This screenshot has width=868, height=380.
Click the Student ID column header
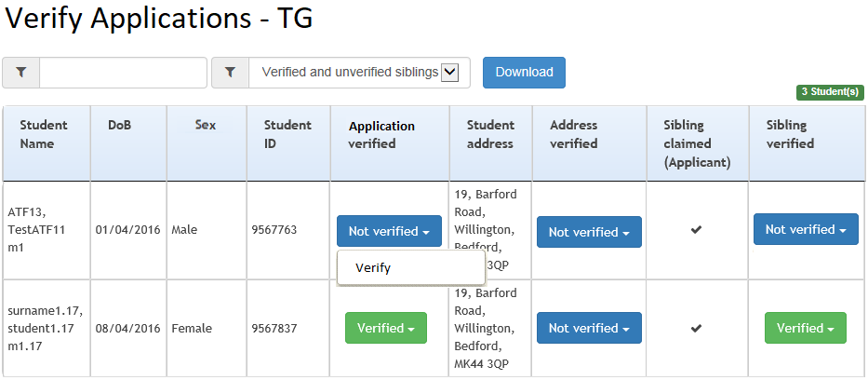287,135
